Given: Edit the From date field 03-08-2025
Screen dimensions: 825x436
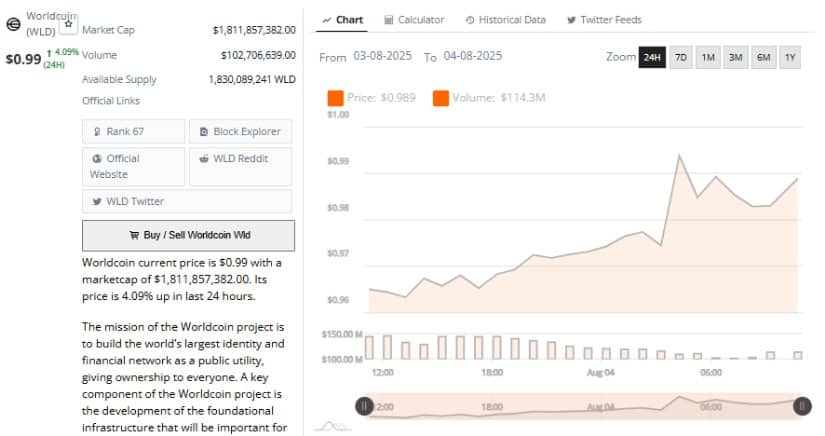Looking at the screenshot, I should point(383,56).
